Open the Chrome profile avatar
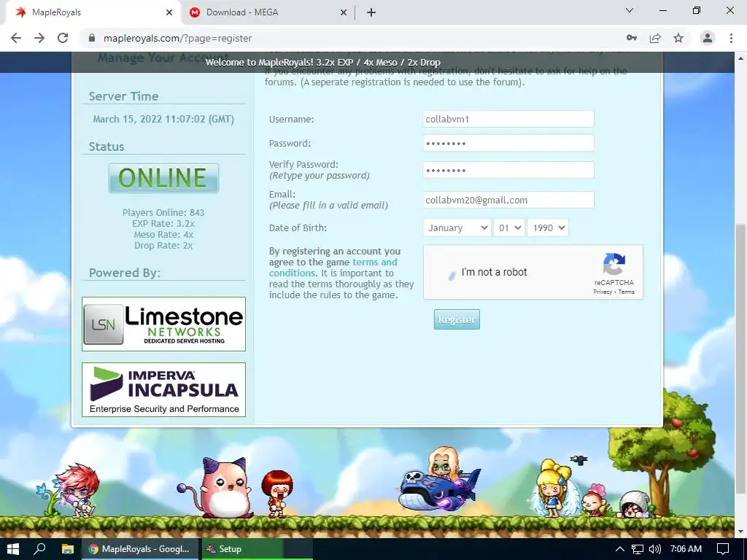This screenshot has height=560, width=747. [x=708, y=38]
